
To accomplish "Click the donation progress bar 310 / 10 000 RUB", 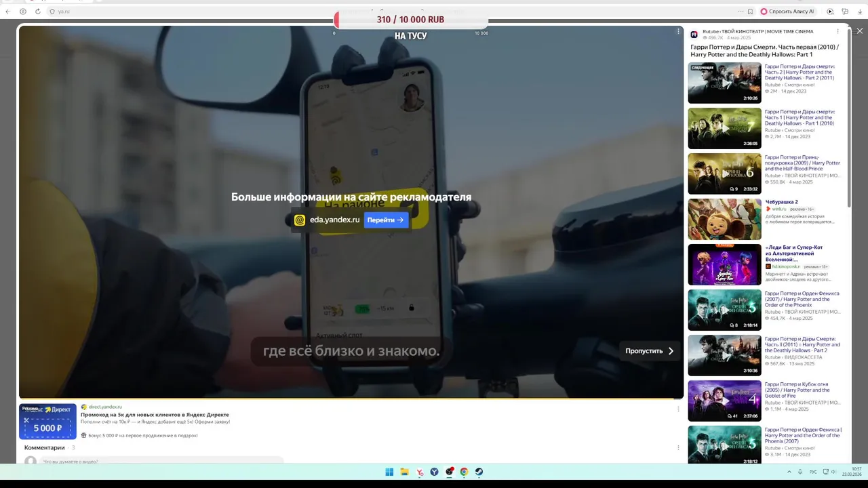I will pos(410,20).
